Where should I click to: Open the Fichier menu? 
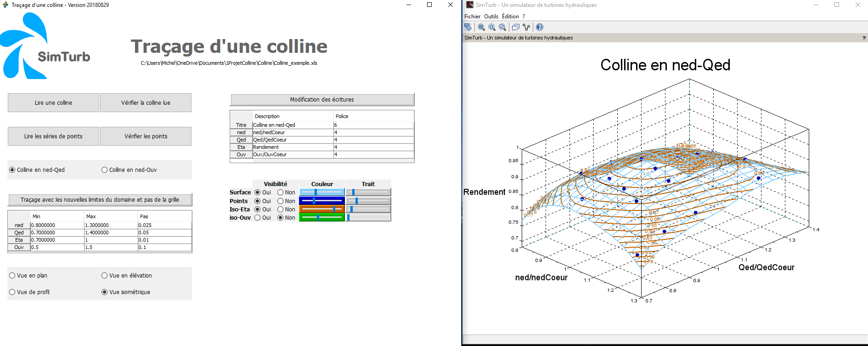[472, 17]
